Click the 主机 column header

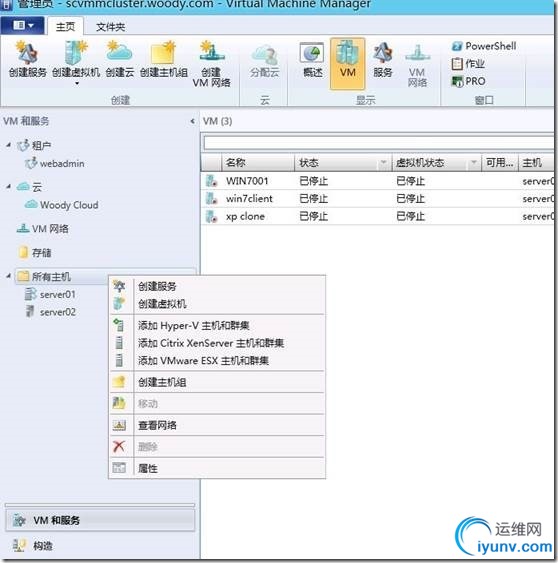(x=537, y=163)
